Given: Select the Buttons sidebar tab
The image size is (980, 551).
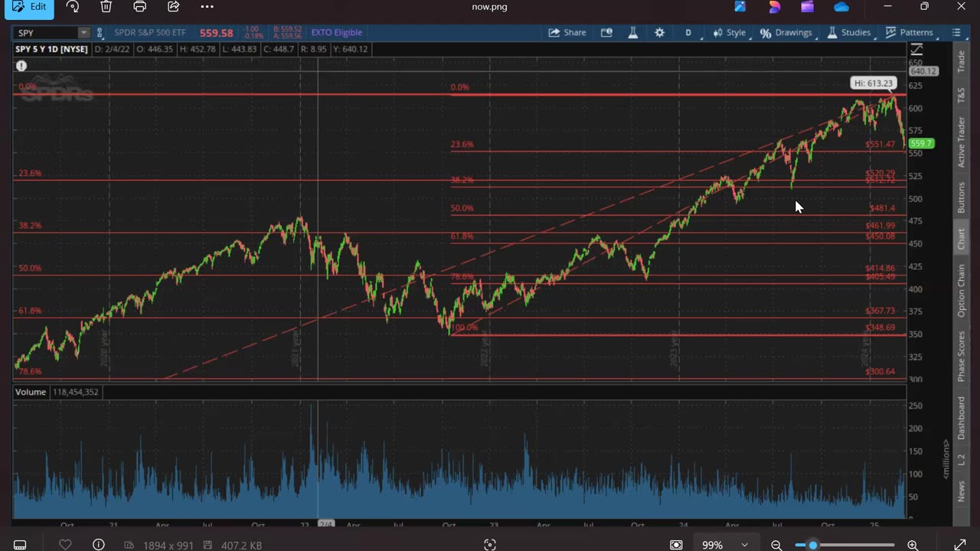Looking at the screenshot, I should (962, 197).
